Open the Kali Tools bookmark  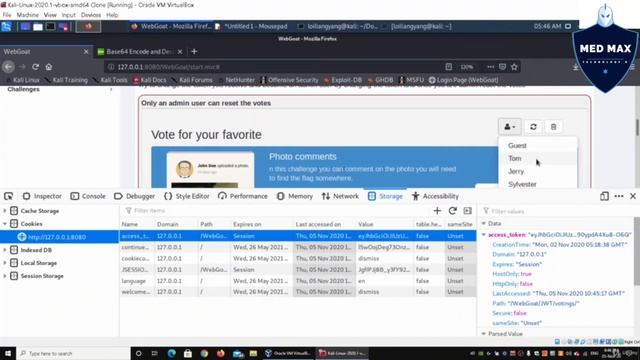click(110, 80)
